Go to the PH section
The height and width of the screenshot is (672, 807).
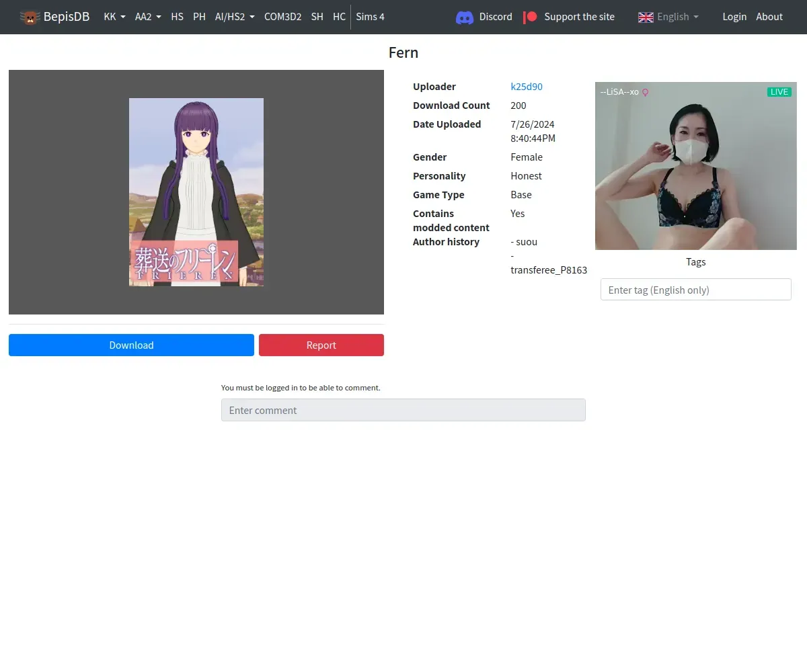point(199,17)
